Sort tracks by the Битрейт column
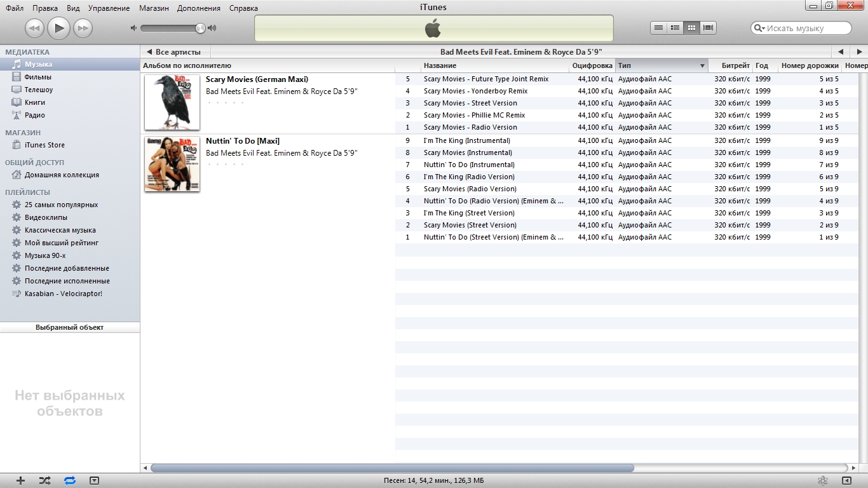 pos(731,65)
